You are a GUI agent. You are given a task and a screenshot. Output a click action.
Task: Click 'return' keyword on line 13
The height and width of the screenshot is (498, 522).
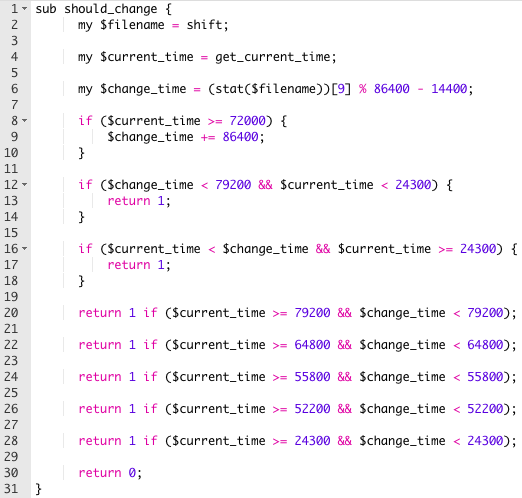pyautogui.click(x=129, y=201)
